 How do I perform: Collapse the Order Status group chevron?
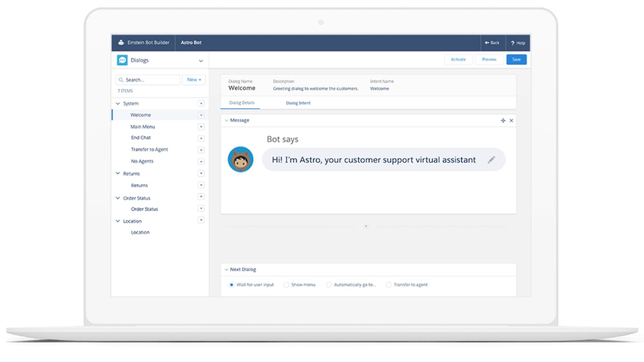tap(118, 198)
